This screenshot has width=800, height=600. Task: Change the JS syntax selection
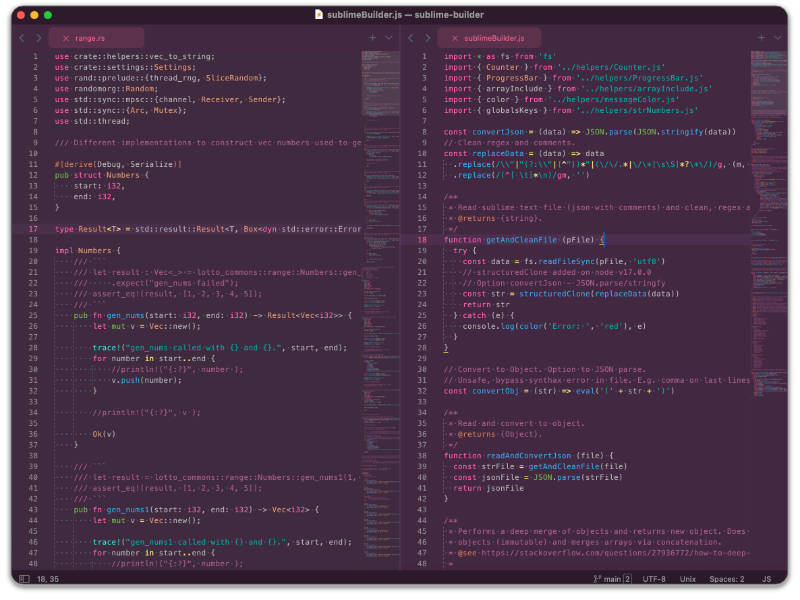[x=766, y=579]
